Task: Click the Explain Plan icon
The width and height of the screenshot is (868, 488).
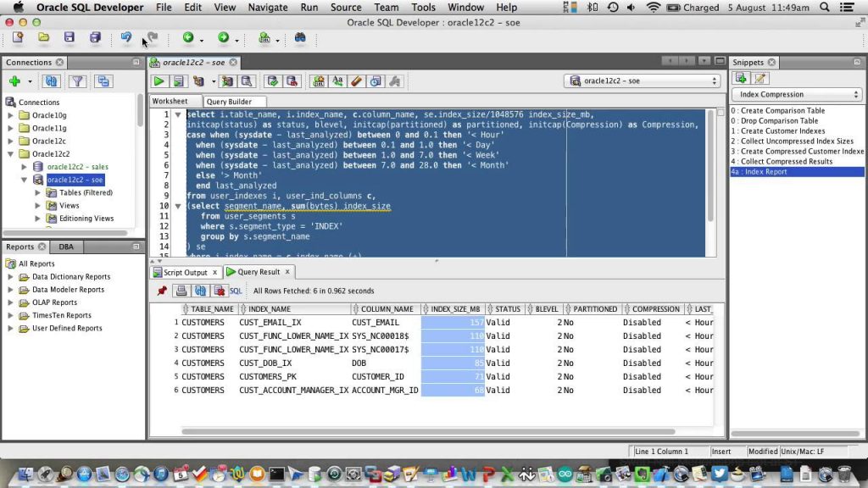Action: click(x=198, y=81)
